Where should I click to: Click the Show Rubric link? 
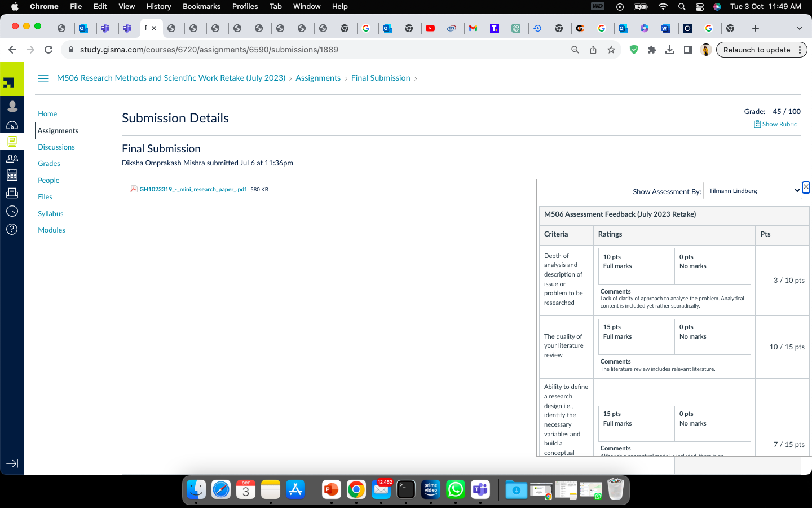tap(775, 124)
